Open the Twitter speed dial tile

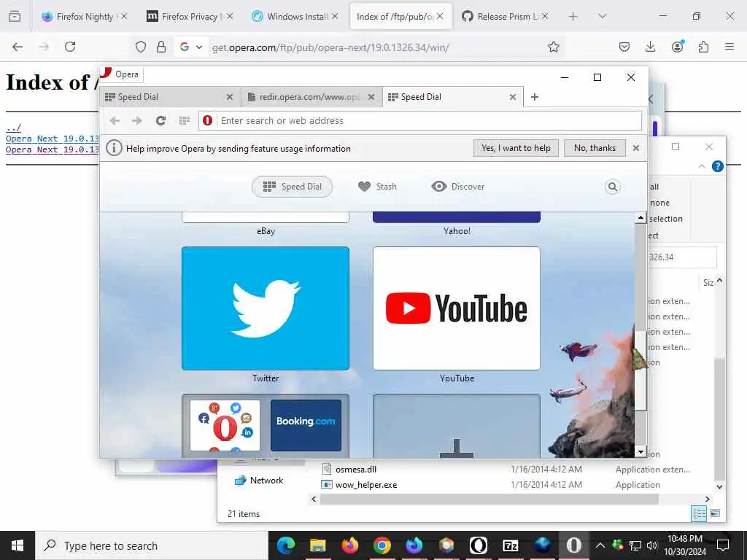(266, 308)
